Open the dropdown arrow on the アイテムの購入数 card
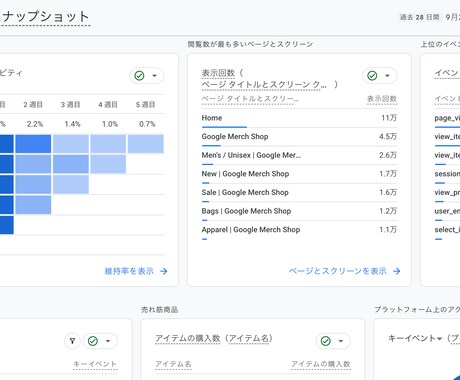The width and height of the screenshot is (460, 380). (341, 341)
